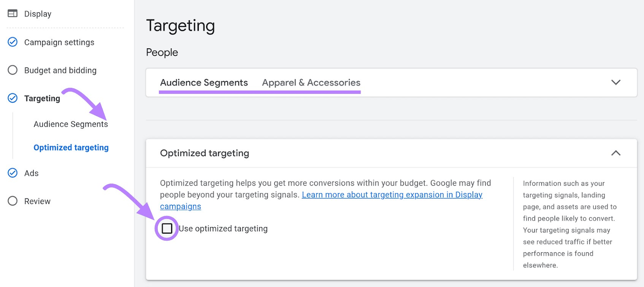Go to Budget and bidding step
This screenshot has height=287, width=644.
tap(60, 70)
